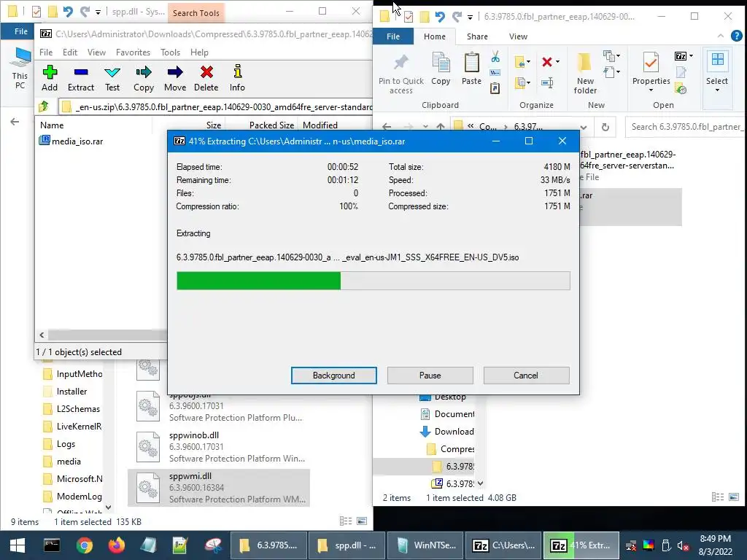Collapse the Explorer ribbon with chevron
The height and width of the screenshot is (560, 747).
(720, 36)
